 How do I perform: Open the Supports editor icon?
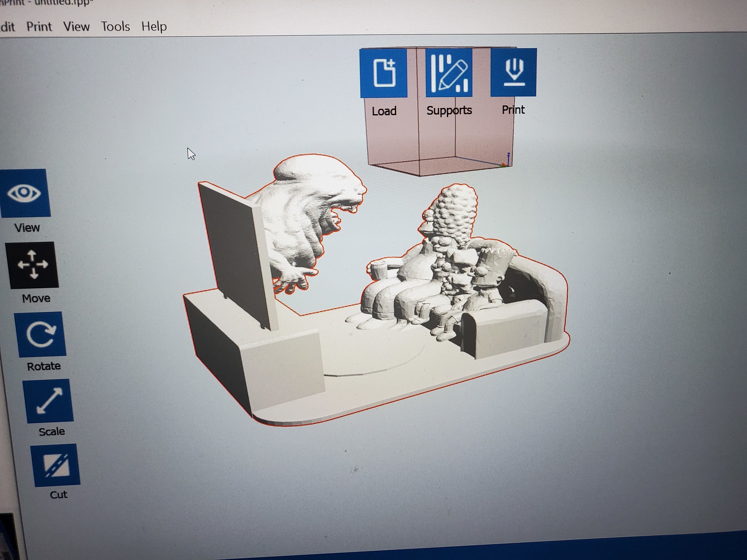[x=449, y=73]
